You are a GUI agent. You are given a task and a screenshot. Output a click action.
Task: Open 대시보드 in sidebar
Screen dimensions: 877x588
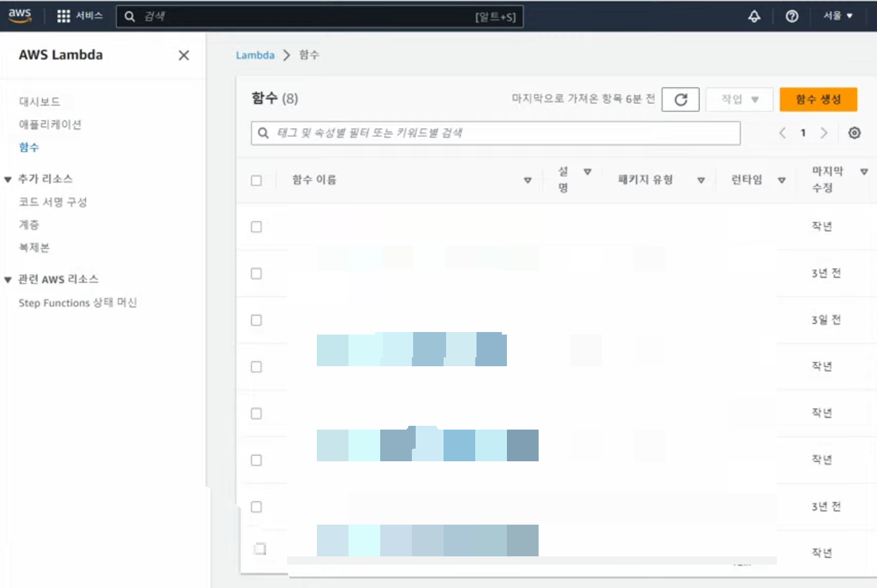tap(39, 101)
